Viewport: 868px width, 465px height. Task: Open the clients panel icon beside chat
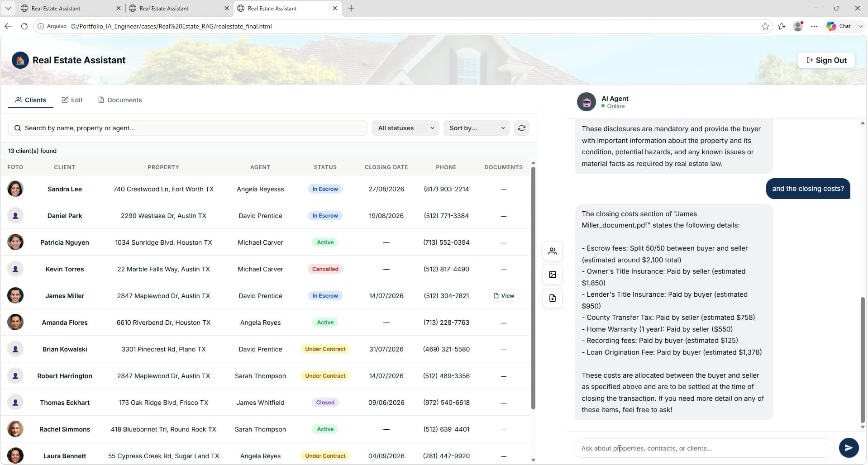click(x=552, y=251)
